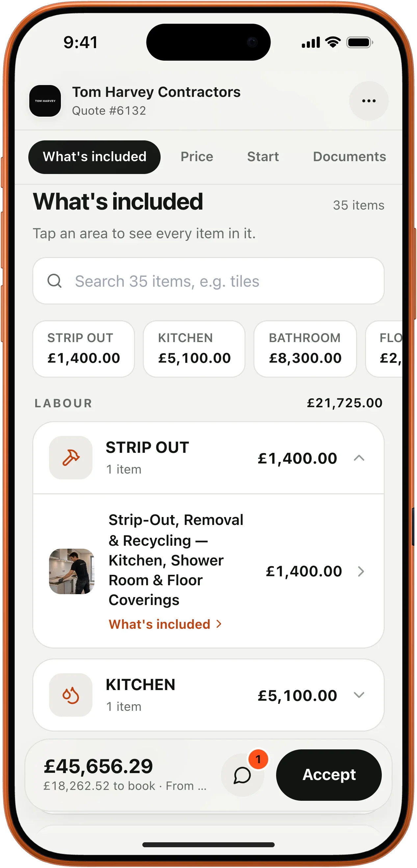Select the BATHROOM £8,300.00 chip
The width and height of the screenshot is (417, 868).
pyautogui.click(x=305, y=349)
